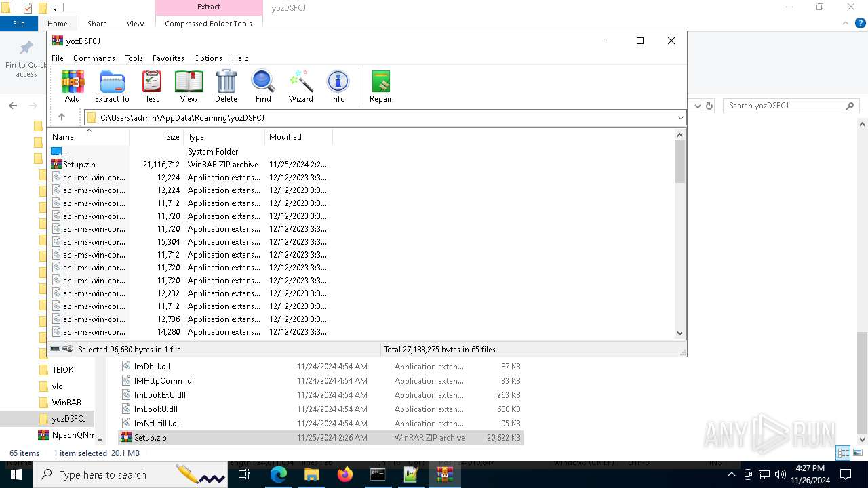868x488 pixels.
Task: Click the taskbar search box
Action: [x=129, y=474]
